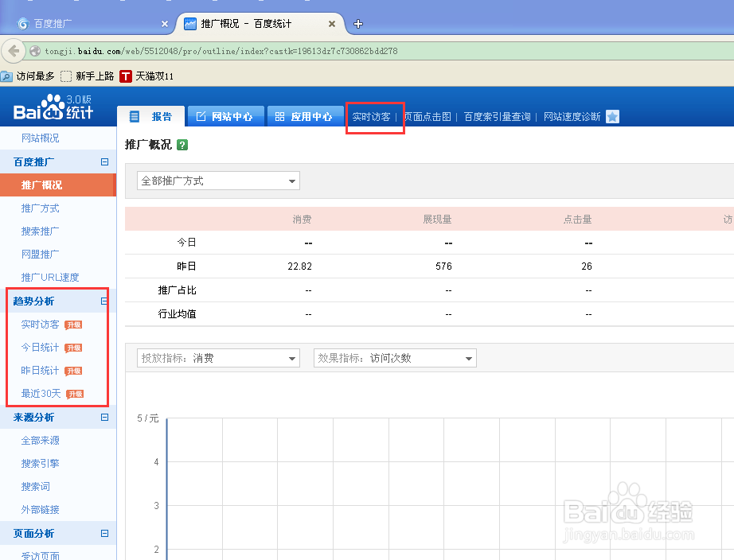The image size is (734, 560).
Task: Collapse the 页面分析 sidebar section
Action: pyautogui.click(x=104, y=533)
